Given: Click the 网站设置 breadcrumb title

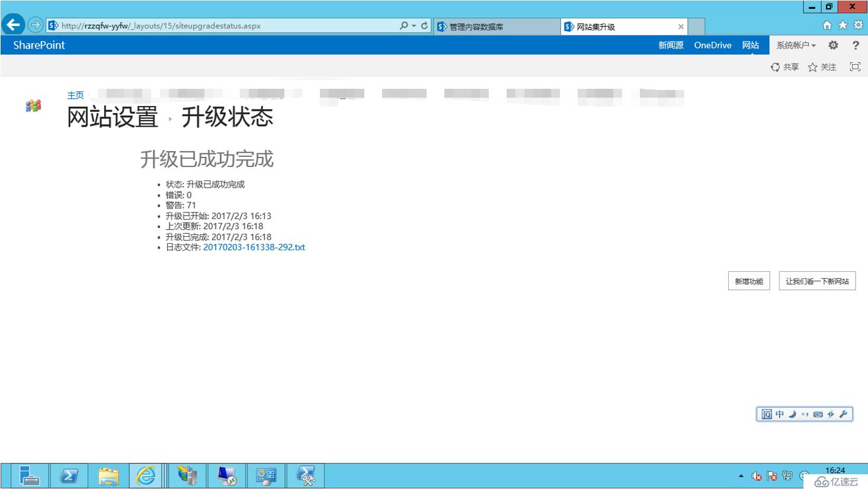Looking at the screenshot, I should pos(113,117).
